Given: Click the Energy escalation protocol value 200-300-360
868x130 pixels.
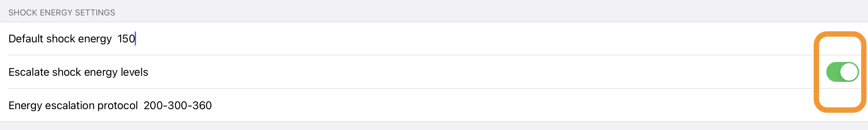Looking at the screenshot, I should pyautogui.click(x=178, y=105).
